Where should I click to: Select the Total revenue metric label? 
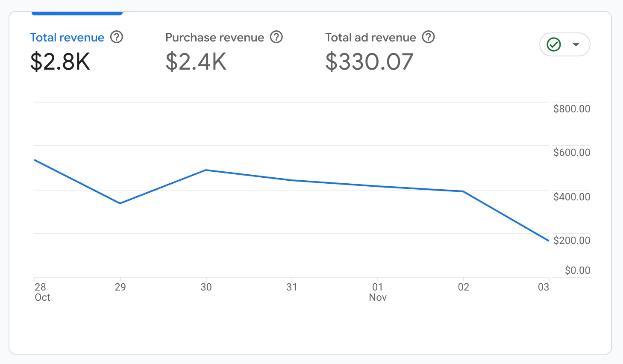point(67,38)
